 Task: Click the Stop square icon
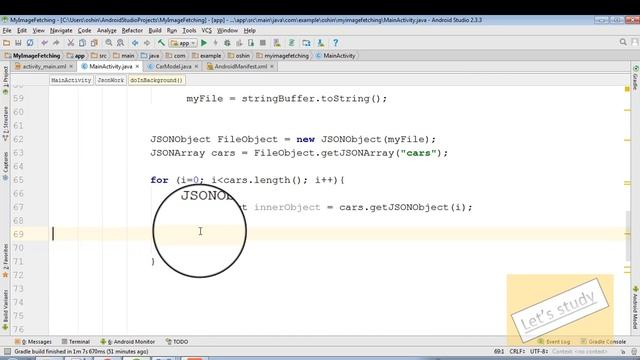263,43
